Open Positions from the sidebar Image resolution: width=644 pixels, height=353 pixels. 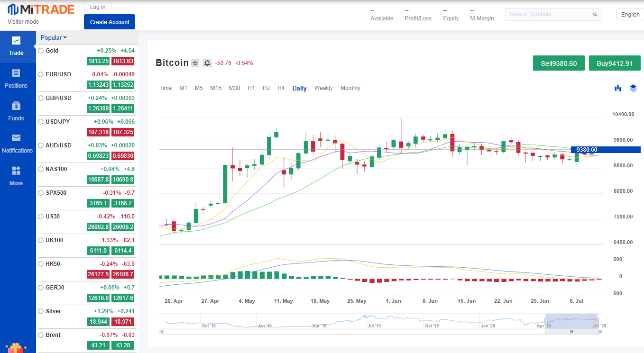pos(16,79)
